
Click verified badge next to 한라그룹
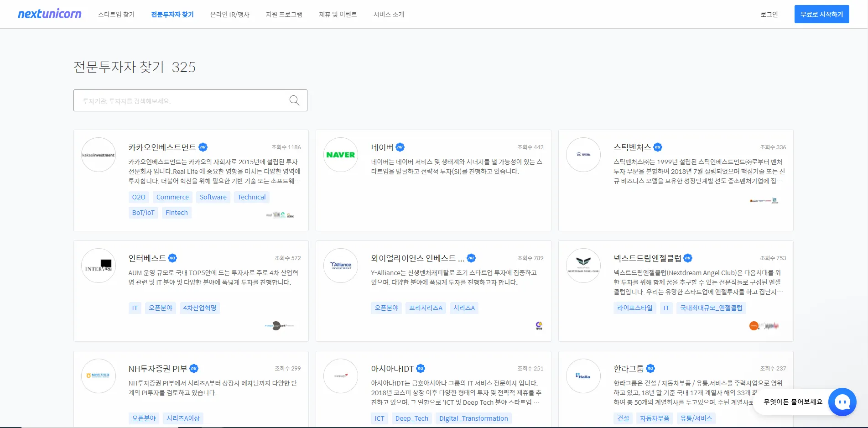[650, 368]
